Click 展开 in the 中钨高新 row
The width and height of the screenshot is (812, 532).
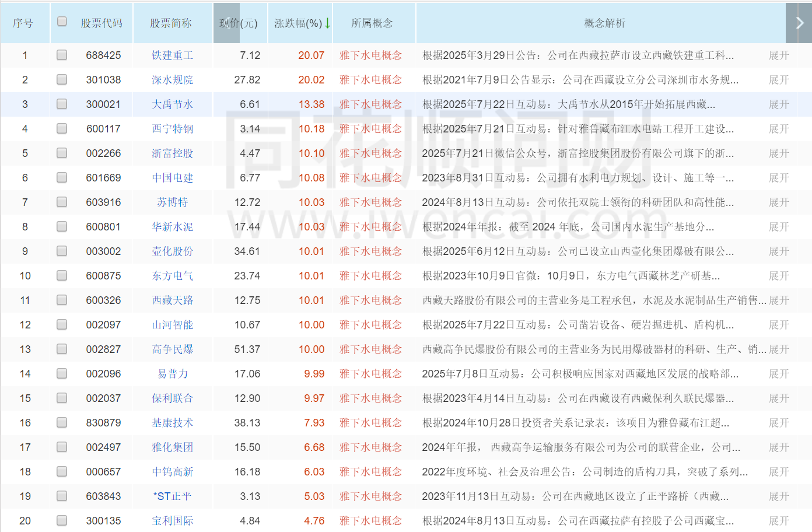point(779,472)
